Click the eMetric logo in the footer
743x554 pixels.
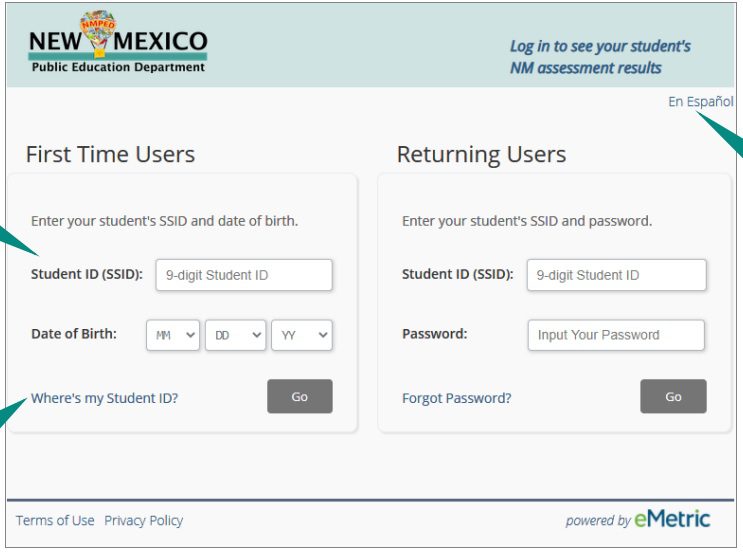[672, 519]
